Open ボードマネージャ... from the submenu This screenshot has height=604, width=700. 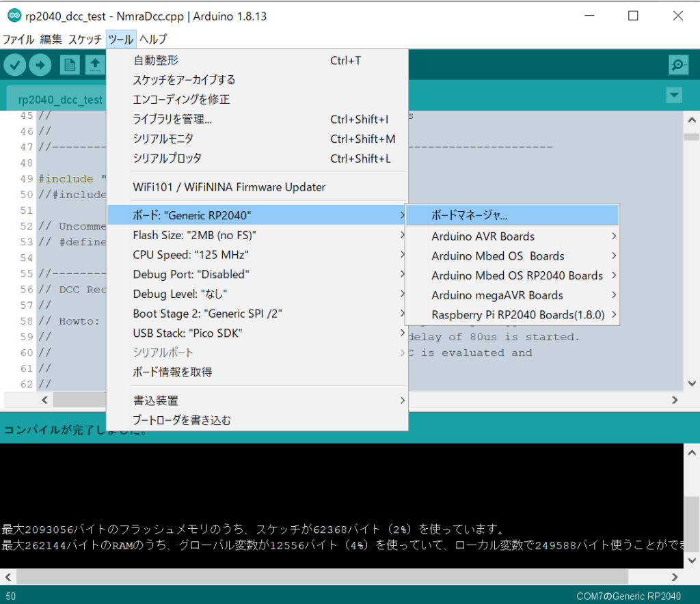click(470, 215)
